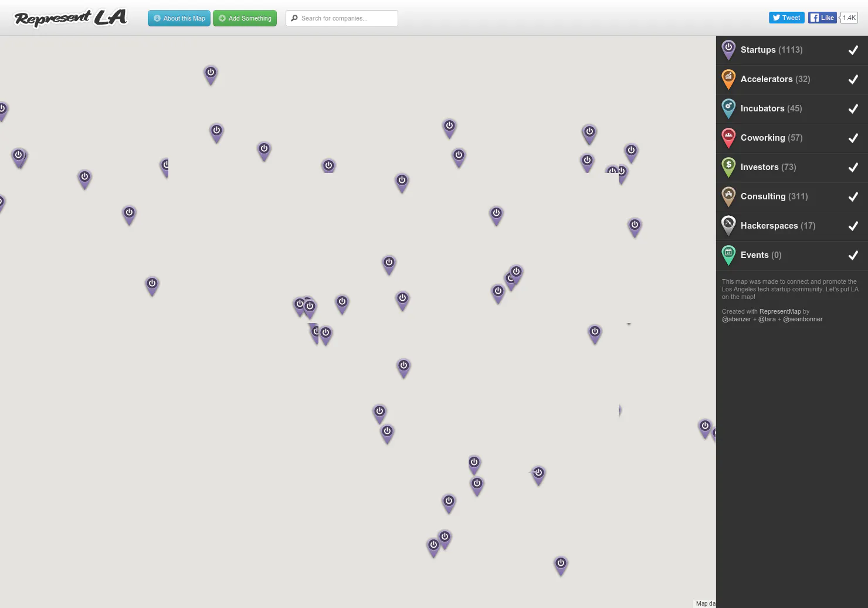Click the 1.4K like count bubble
Screen dimensions: 868x608
coord(849,18)
